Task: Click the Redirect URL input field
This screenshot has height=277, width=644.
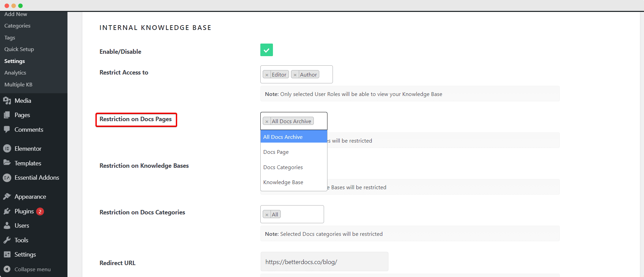Action: pyautogui.click(x=324, y=262)
